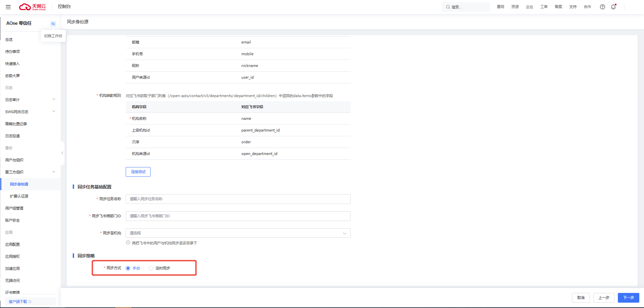Focus the 同步飞书根部门ID input field
Screen dimensions: 644x308
[x=238, y=216]
